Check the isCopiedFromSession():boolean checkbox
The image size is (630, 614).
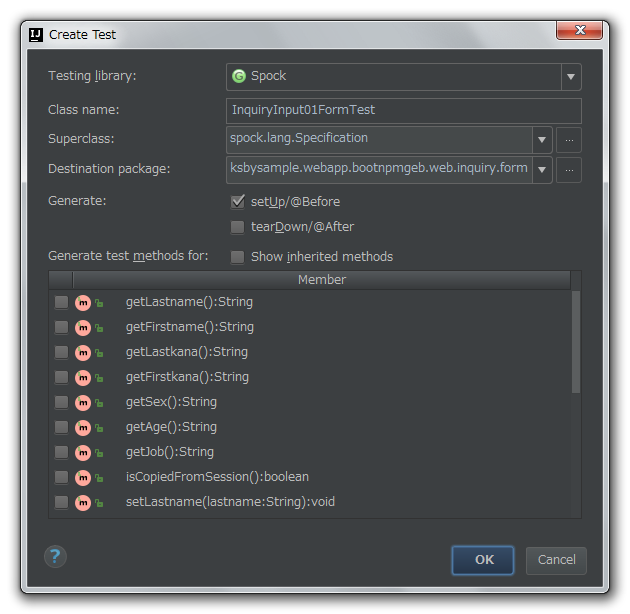point(61,477)
